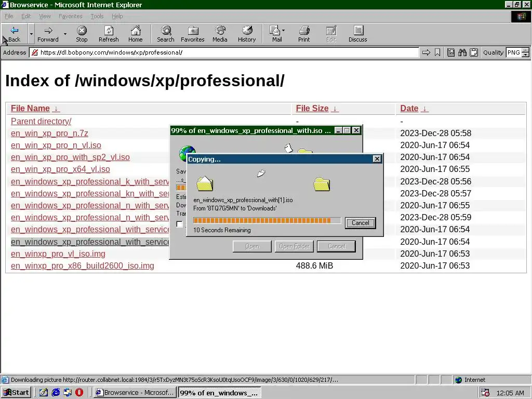This screenshot has width=532, height=399.
Task: Click the Copying progress bar
Action: coord(267,220)
